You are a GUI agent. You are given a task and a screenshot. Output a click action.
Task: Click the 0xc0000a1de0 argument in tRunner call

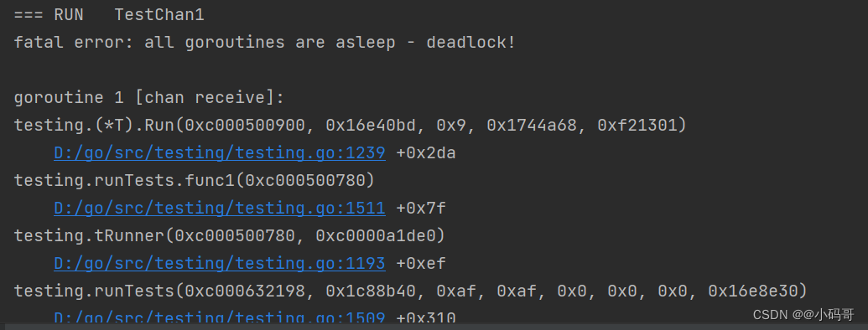point(376,236)
